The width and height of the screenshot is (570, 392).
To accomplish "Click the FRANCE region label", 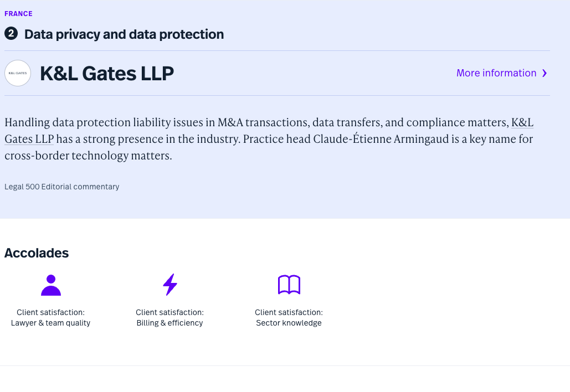I will [18, 13].
